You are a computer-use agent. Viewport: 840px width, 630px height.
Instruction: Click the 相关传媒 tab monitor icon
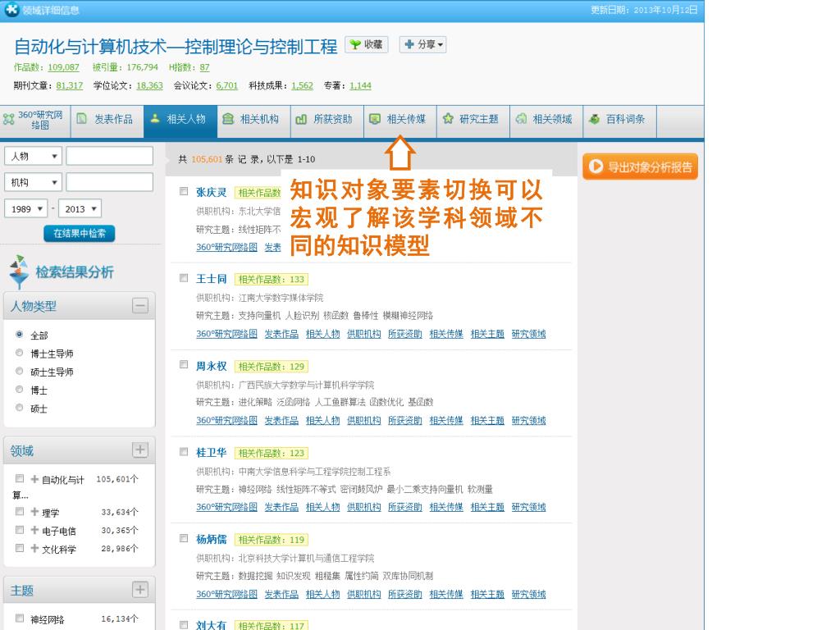click(x=375, y=119)
